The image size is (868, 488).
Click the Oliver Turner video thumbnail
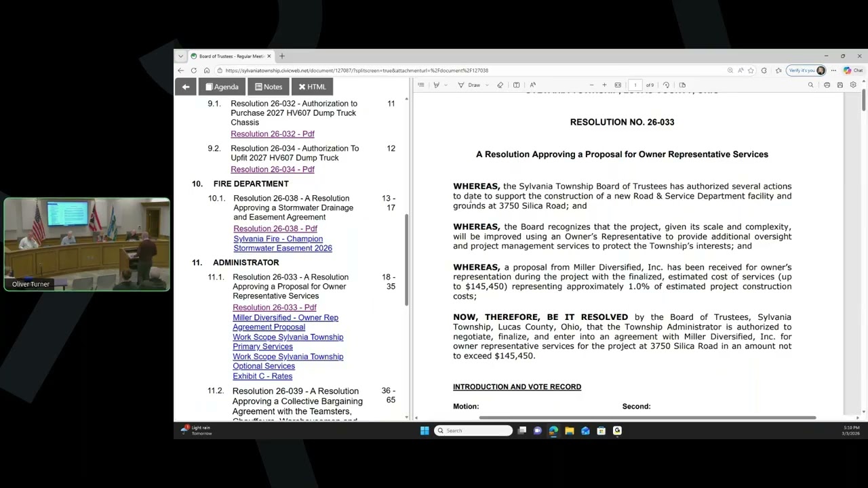tap(87, 245)
